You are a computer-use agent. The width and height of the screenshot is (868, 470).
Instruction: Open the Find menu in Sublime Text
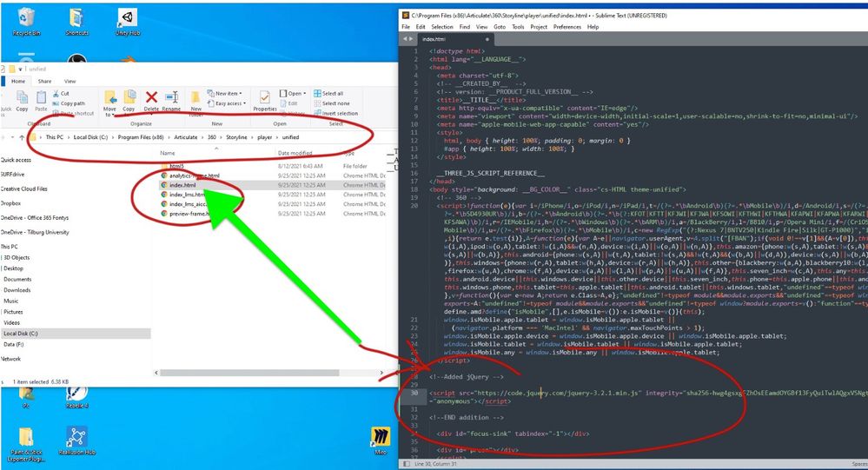[465, 27]
